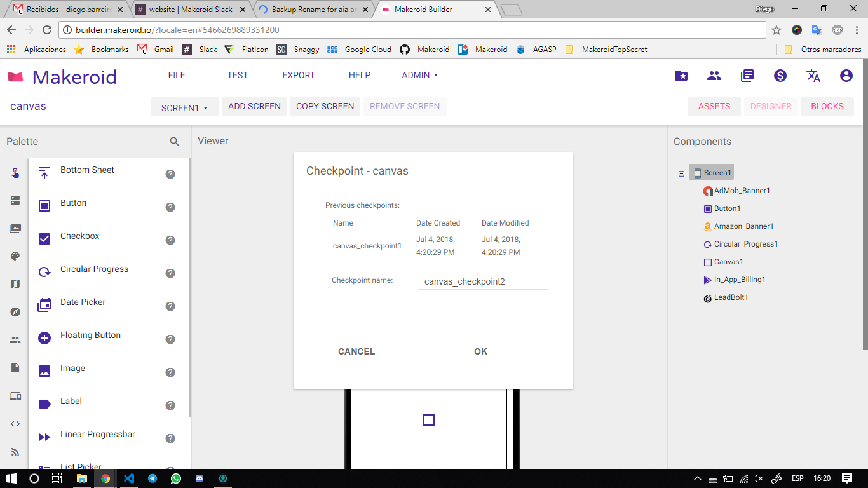
Task: Open the FlatIcon bookmark
Action: [246, 50]
